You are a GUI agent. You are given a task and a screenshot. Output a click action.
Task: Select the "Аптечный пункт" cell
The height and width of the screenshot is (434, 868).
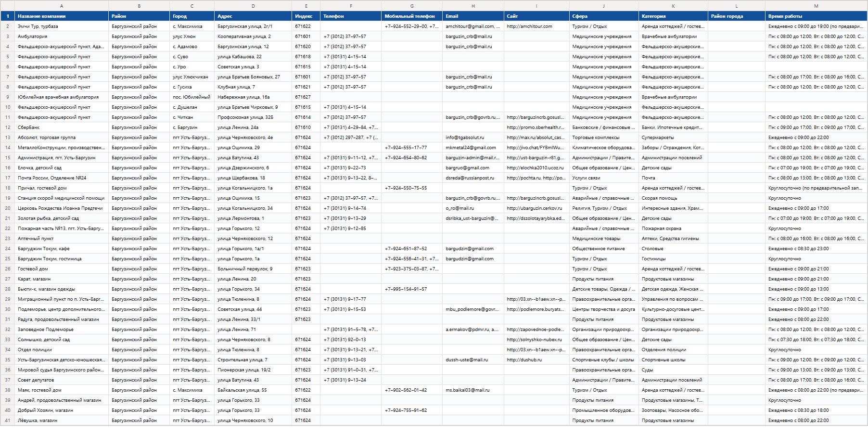pyautogui.click(x=62, y=239)
